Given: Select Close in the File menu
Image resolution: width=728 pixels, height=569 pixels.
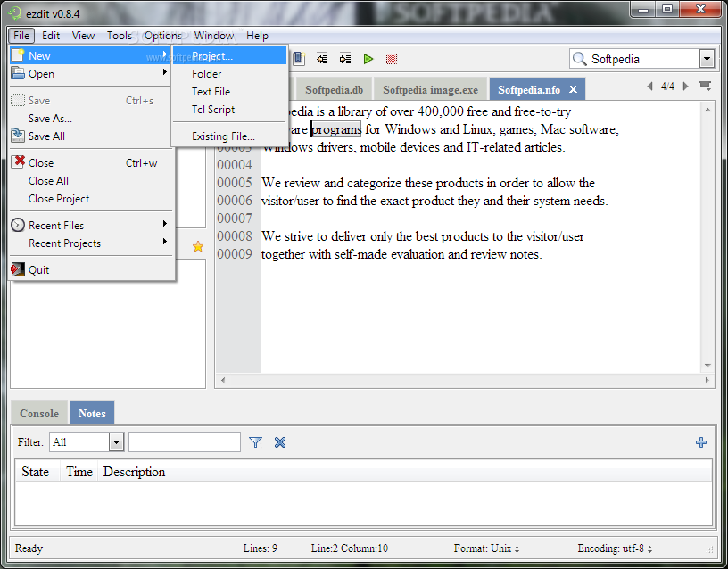Looking at the screenshot, I should [91, 163].
